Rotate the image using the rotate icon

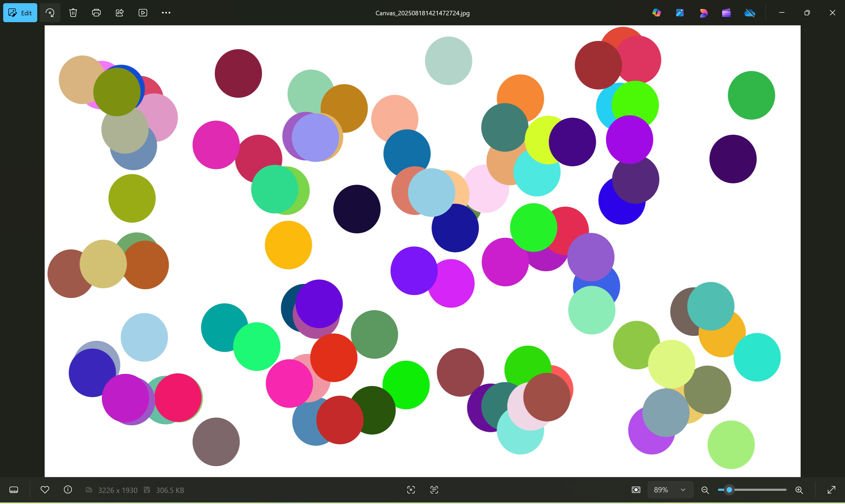tap(50, 13)
